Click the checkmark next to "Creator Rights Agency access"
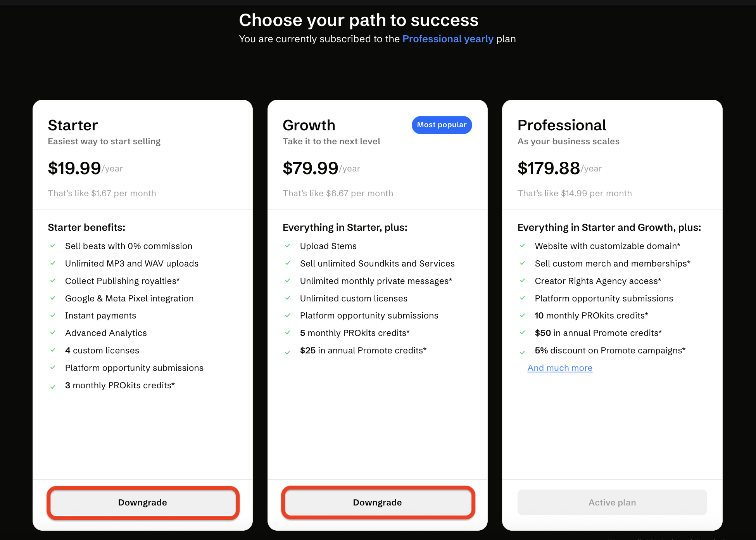Viewport: 756px width, 540px height. click(523, 280)
